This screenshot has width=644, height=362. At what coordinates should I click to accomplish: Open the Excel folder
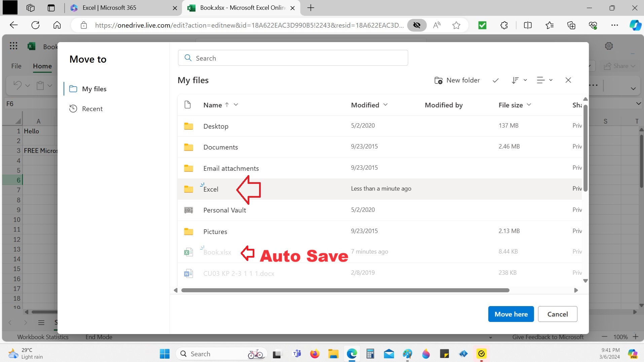click(x=211, y=189)
